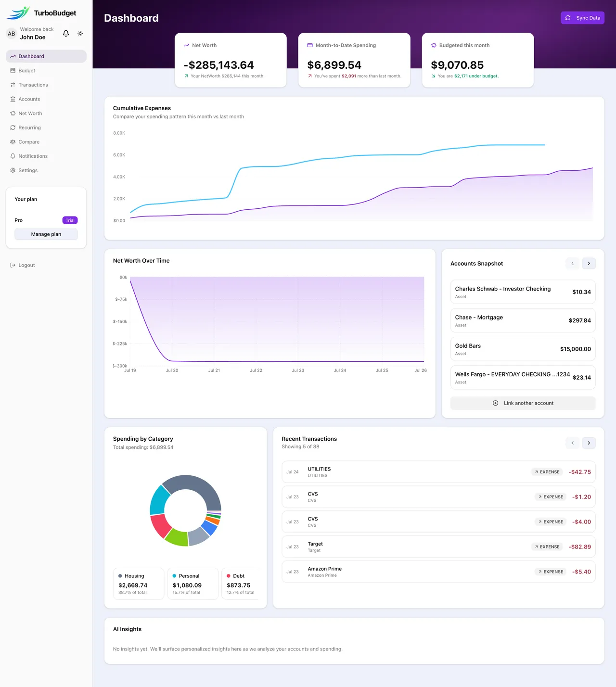
Task: Show previous page of Recent Transactions
Action: [572, 443]
